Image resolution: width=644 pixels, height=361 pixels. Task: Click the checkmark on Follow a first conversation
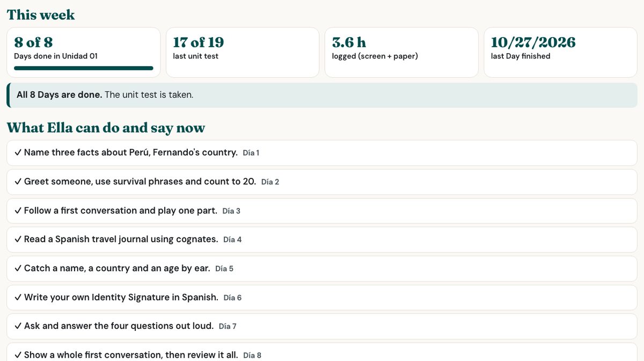[18, 211]
